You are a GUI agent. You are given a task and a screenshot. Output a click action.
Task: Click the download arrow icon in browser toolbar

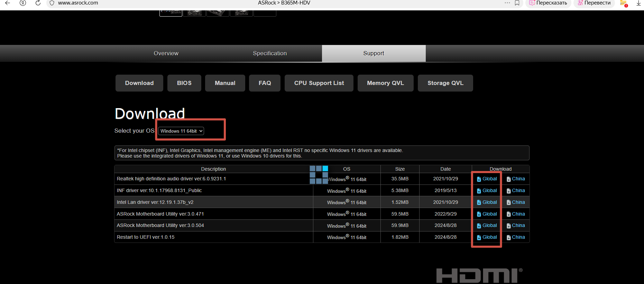[638, 3]
